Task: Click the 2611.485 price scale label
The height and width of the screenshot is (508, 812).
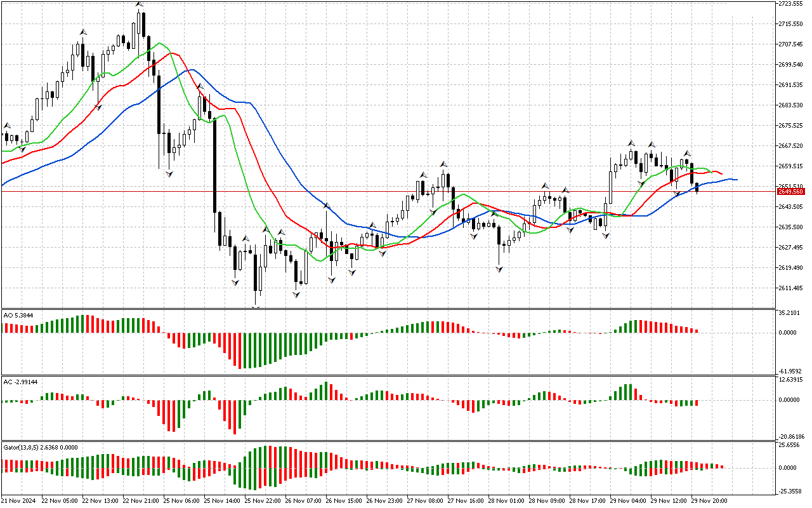Action: coord(790,288)
